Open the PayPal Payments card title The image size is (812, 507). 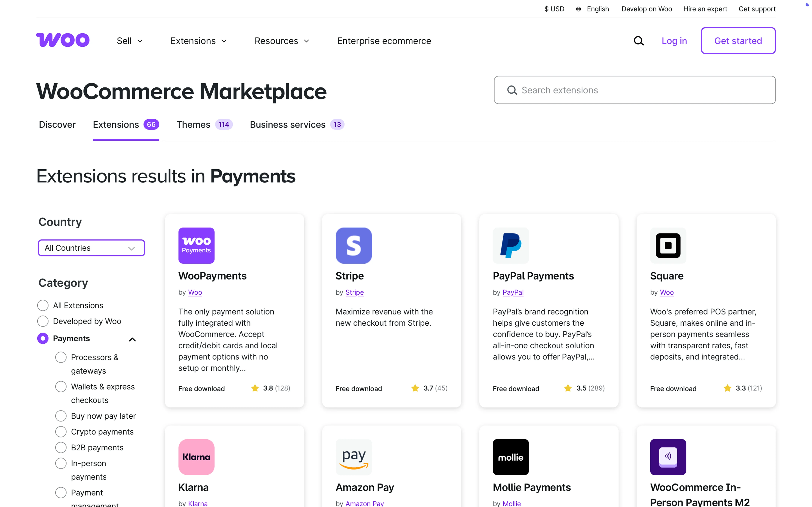coord(533,276)
